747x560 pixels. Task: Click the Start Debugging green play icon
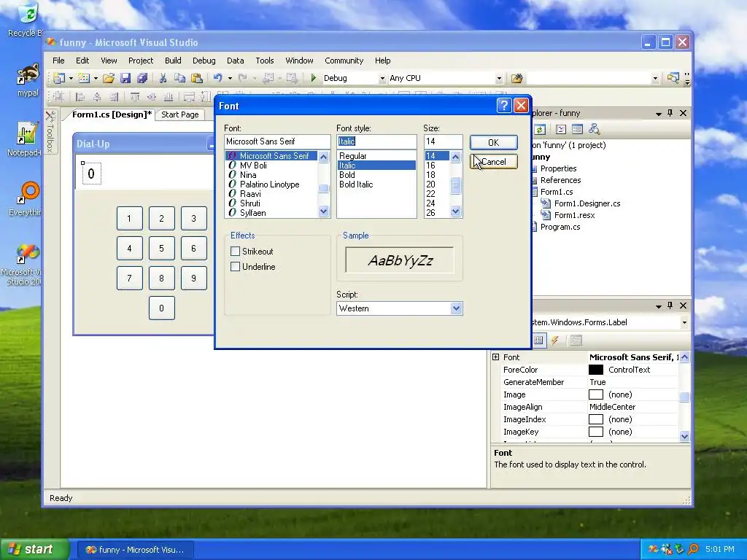[314, 77]
